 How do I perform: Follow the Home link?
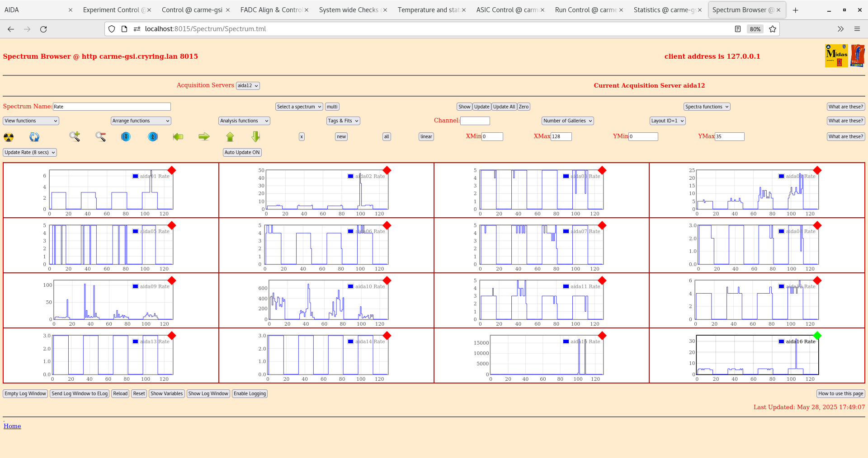pyautogui.click(x=12, y=426)
